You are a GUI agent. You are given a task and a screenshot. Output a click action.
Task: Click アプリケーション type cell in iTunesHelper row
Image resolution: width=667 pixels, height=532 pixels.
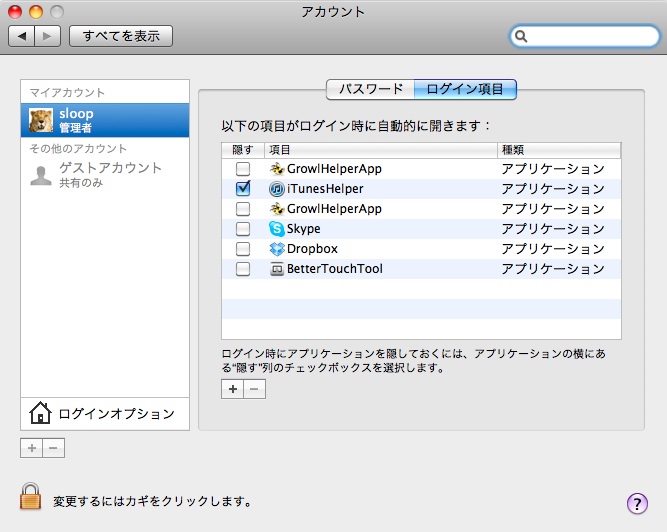(553, 189)
